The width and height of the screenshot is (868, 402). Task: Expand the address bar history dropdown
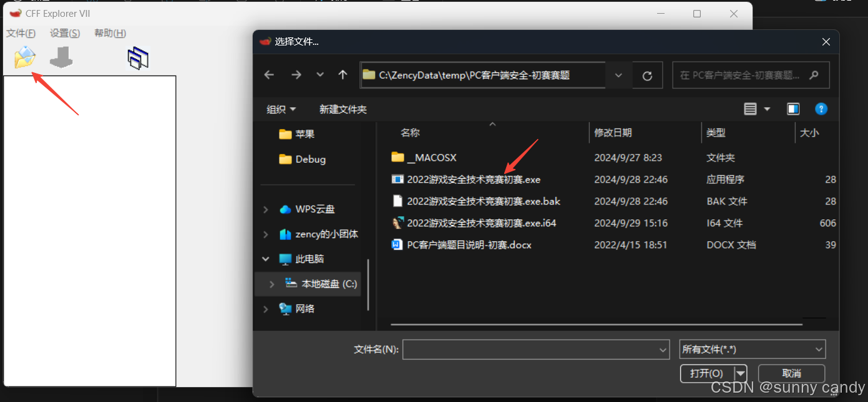pos(618,75)
